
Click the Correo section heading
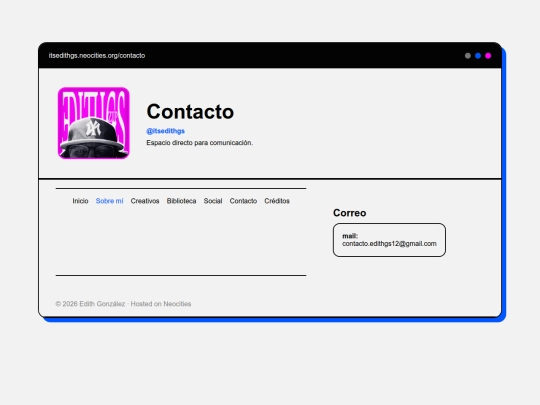click(350, 213)
